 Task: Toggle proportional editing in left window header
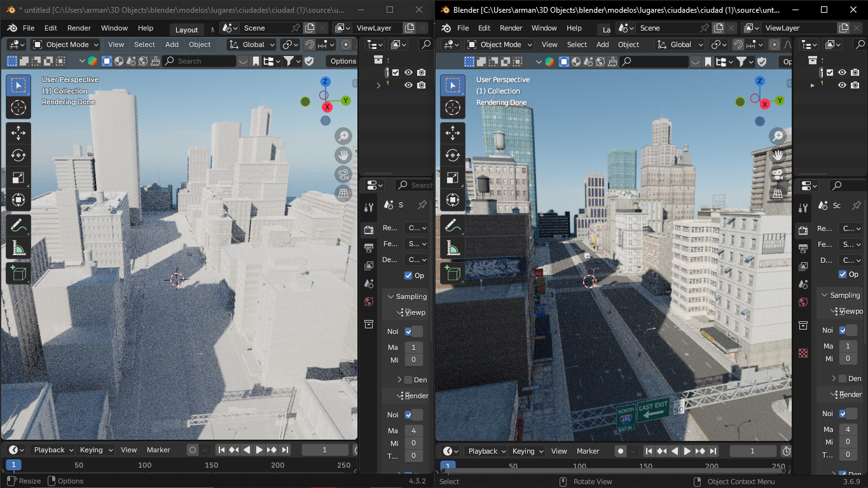345,45
